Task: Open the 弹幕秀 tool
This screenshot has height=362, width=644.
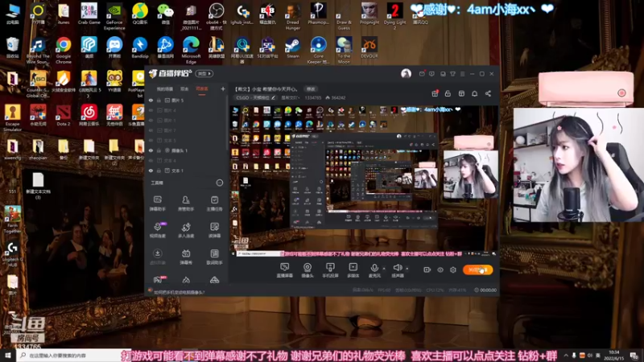Action: tap(186, 257)
